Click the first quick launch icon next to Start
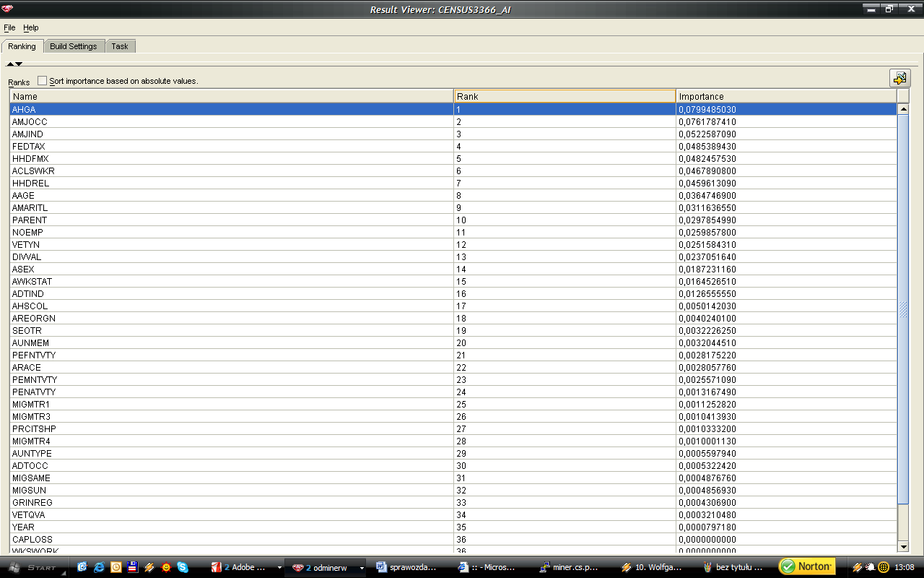924x578 pixels. point(82,567)
